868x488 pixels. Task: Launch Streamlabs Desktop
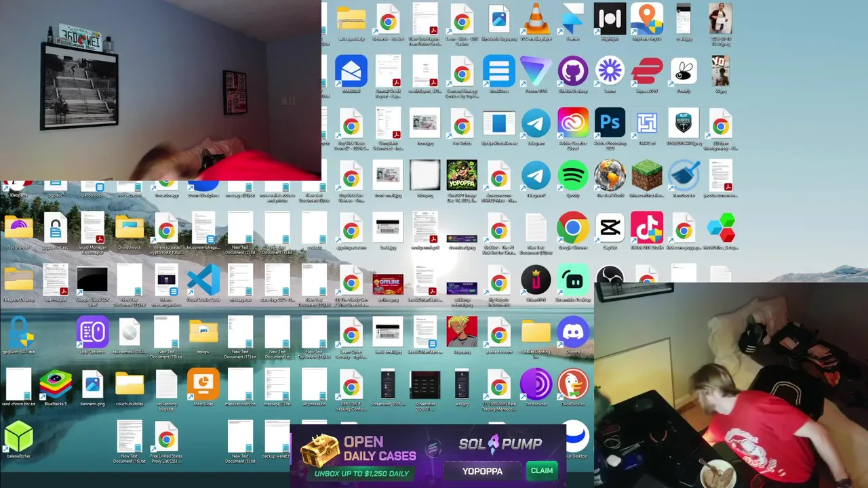[573, 281]
